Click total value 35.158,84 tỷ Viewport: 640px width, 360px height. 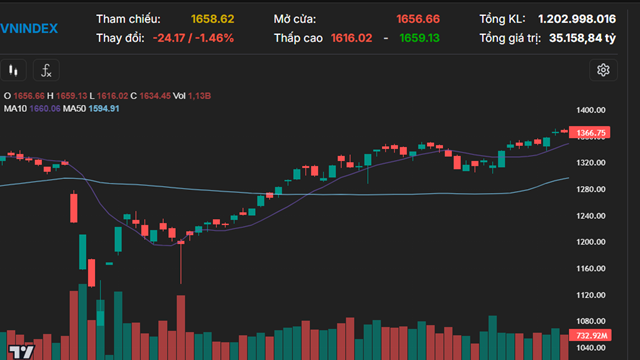[582, 38]
